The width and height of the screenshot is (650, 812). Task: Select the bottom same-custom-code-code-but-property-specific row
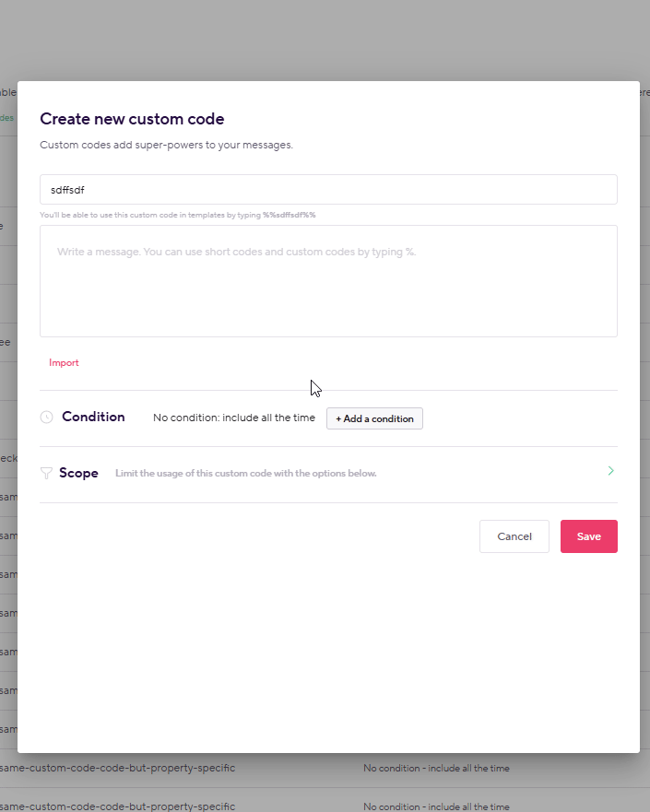tap(118, 806)
